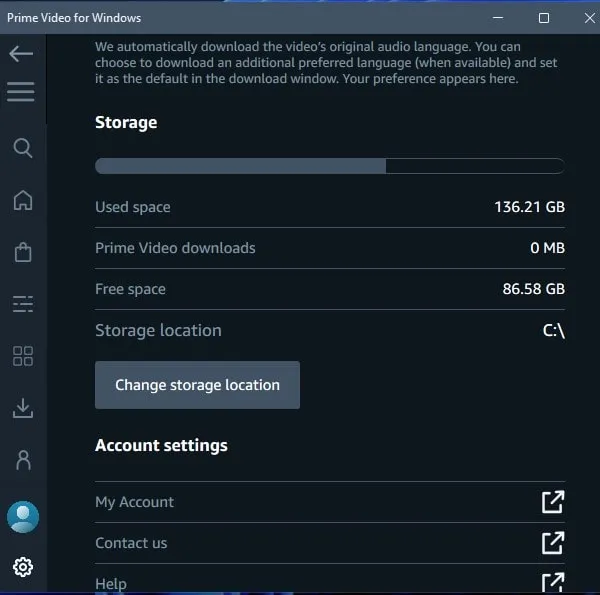Screen dimensions: 600x595
Task: Open the hamburger menu in sidebar
Action: click(21, 92)
